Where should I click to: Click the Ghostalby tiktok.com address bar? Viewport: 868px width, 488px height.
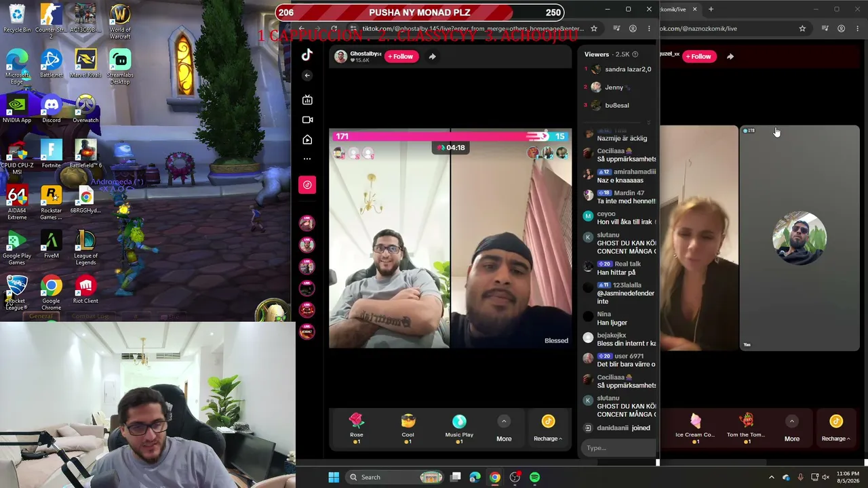click(x=473, y=28)
